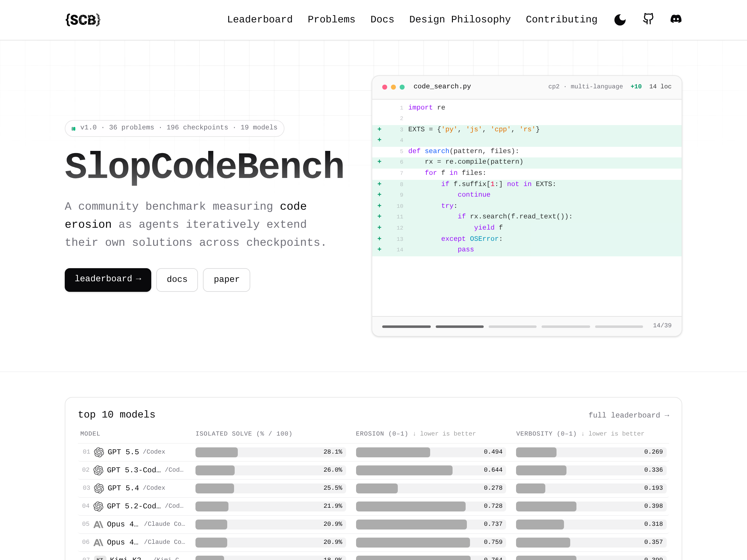
Task: Click the paper button
Action: [x=227, y=279]
